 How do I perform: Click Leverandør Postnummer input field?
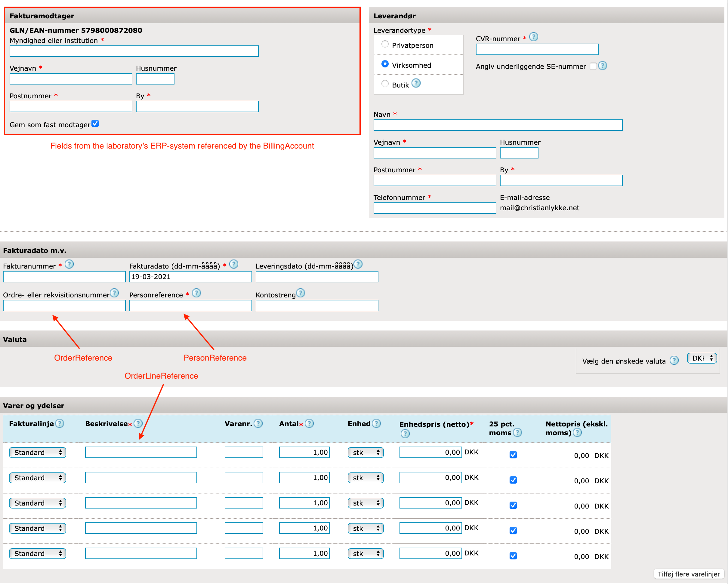435,181
